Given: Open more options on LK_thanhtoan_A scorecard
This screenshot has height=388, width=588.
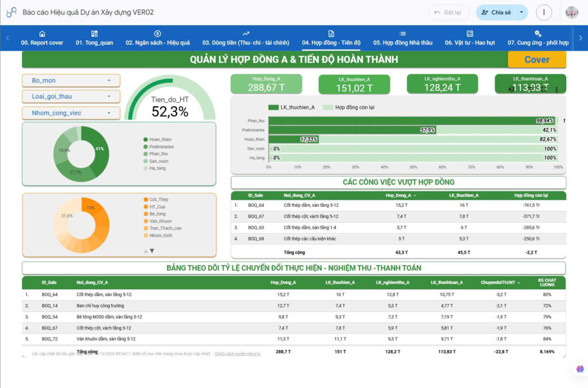Looking at the screenshot, I should coord(556,90).
